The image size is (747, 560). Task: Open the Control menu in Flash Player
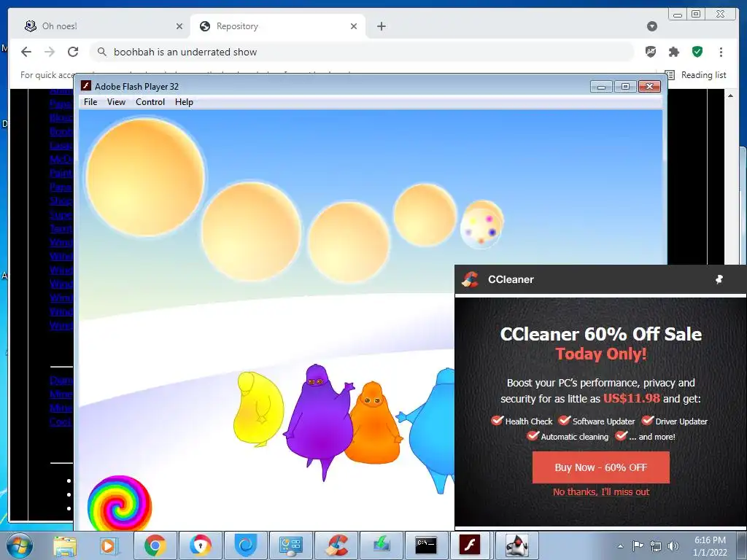[150, 102]
